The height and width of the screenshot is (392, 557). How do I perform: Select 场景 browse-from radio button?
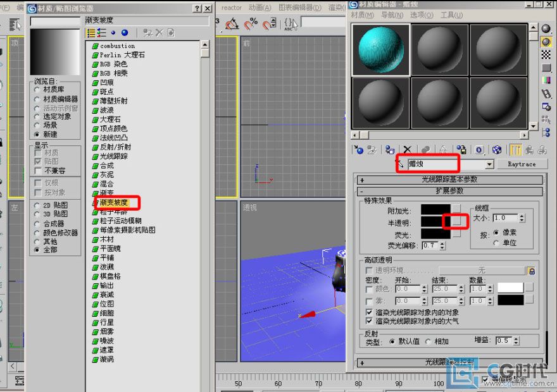37,125
